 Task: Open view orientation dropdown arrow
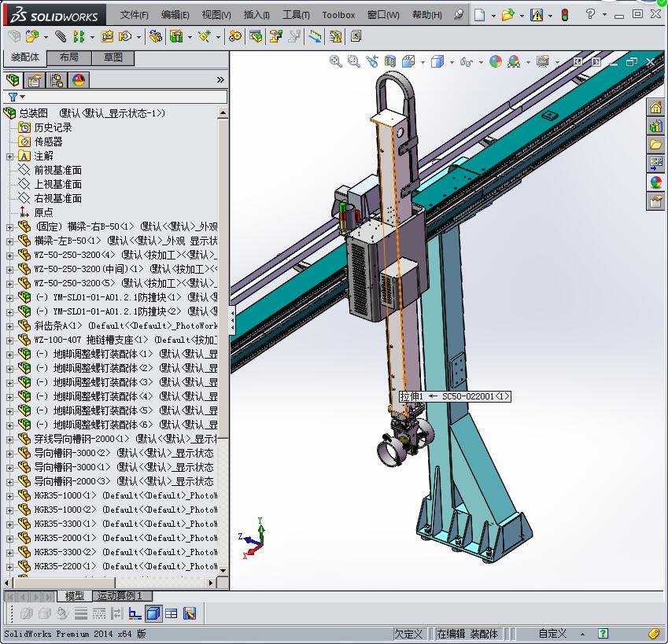pyautogui.click(x=423, y=62)
